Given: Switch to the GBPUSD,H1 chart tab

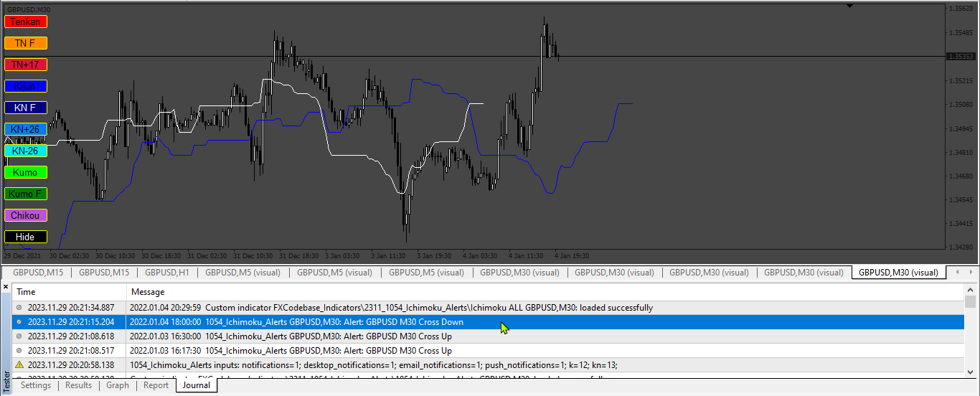Looking at the screenshot, I should 166,273.
